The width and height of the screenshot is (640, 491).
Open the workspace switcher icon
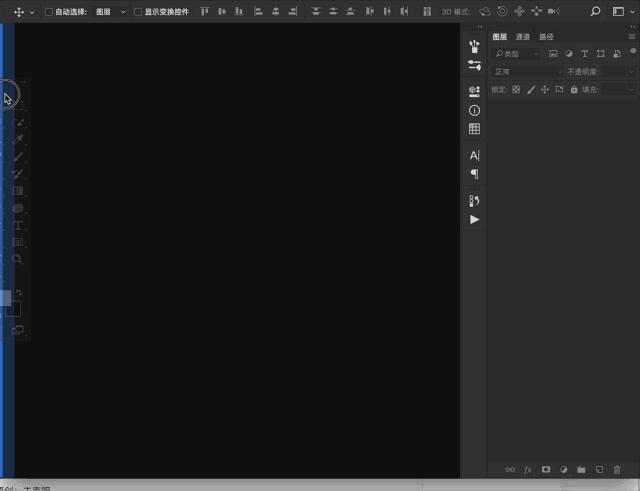pos(618,11)
